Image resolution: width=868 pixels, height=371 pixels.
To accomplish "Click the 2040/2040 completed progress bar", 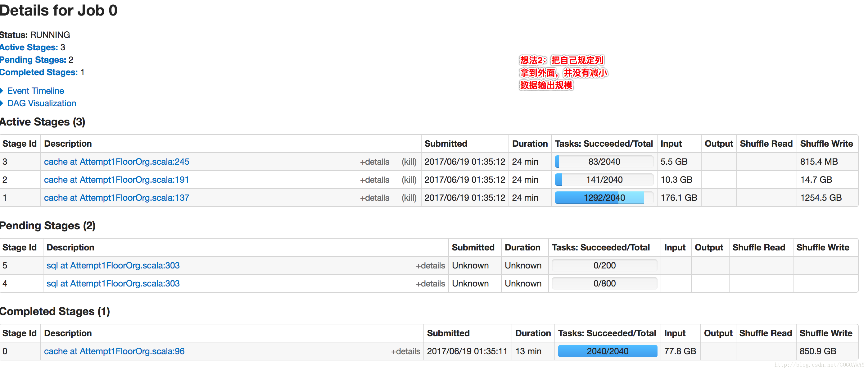I will pos(608,351).
